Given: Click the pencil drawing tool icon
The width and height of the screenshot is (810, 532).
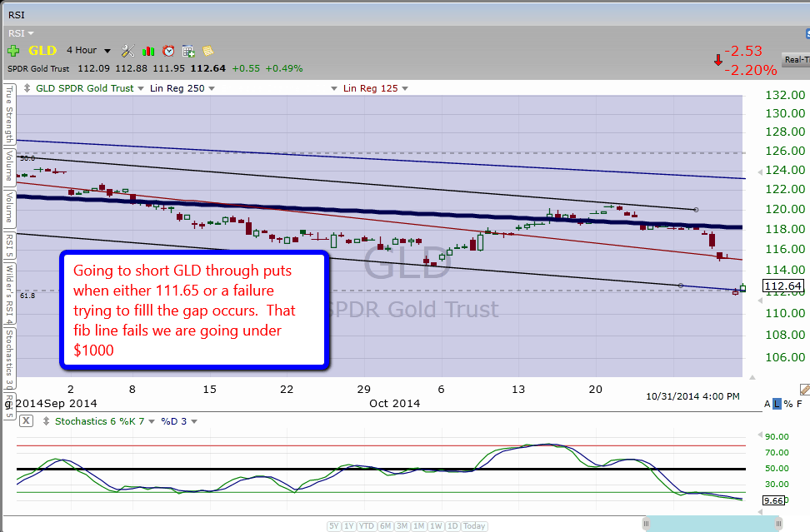Looking at the screenshot, I should pos(803,389).
